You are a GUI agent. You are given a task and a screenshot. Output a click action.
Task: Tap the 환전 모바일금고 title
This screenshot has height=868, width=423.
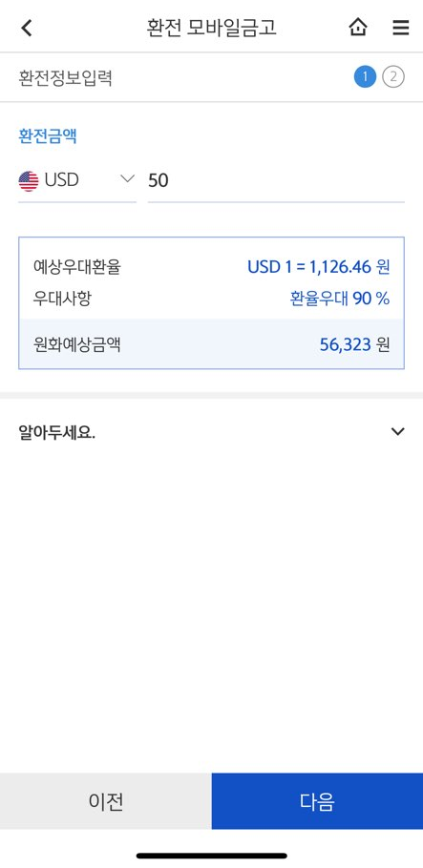tap(211, 27)
